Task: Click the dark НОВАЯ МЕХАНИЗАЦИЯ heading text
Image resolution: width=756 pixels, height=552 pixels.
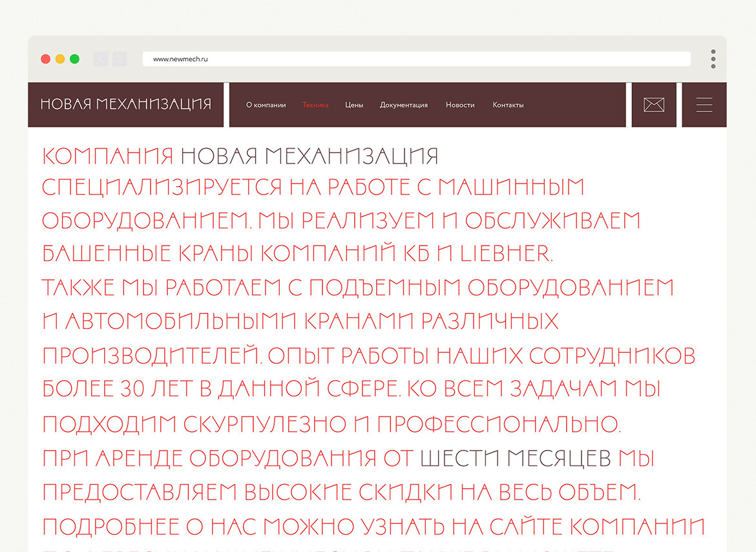Action: point(309,156)
